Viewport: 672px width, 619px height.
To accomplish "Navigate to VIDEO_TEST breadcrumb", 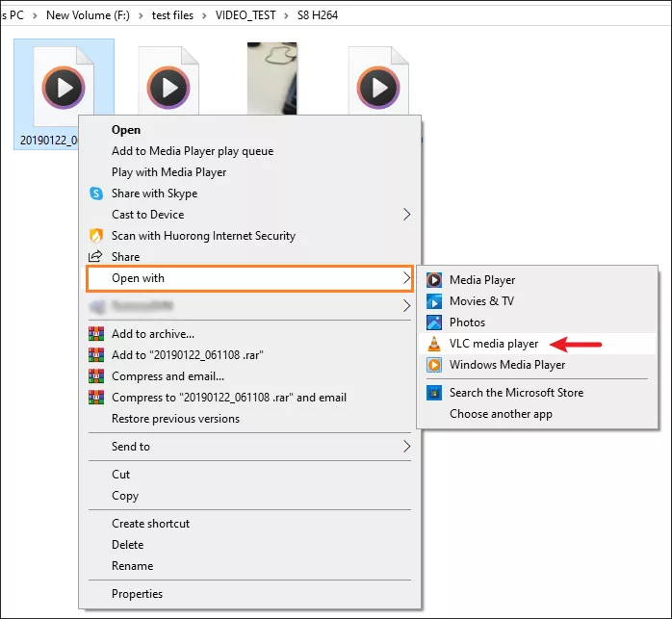I will coord(246,15).
